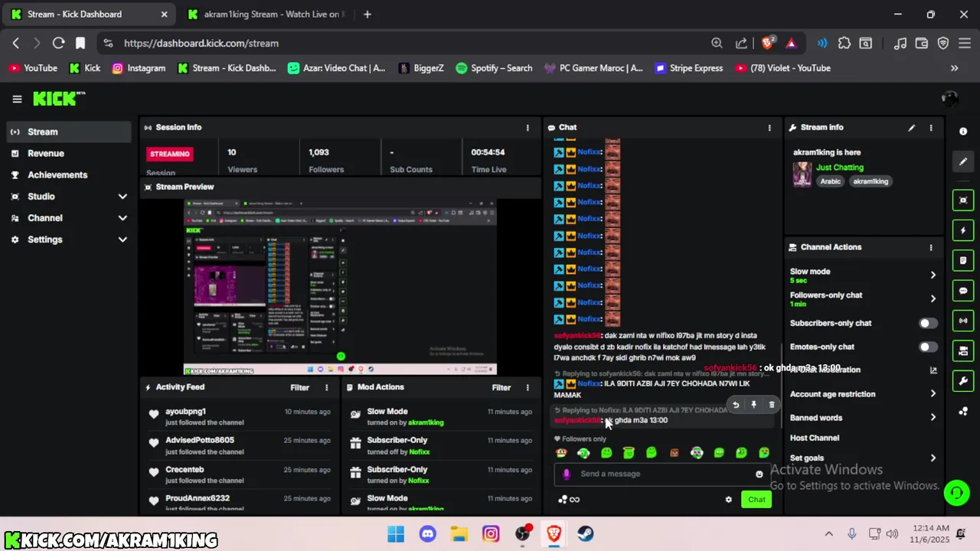This screenshot has height=551, width=980.
Task: Click the browser address bar URL
Action: click(x=201, y=44)
